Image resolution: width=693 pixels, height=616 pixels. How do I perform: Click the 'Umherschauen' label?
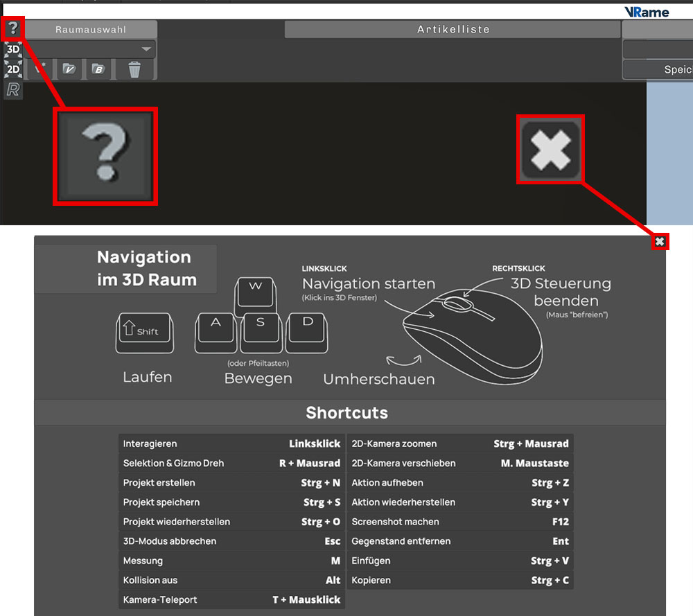pyautogui.click(x=379, y=379)
